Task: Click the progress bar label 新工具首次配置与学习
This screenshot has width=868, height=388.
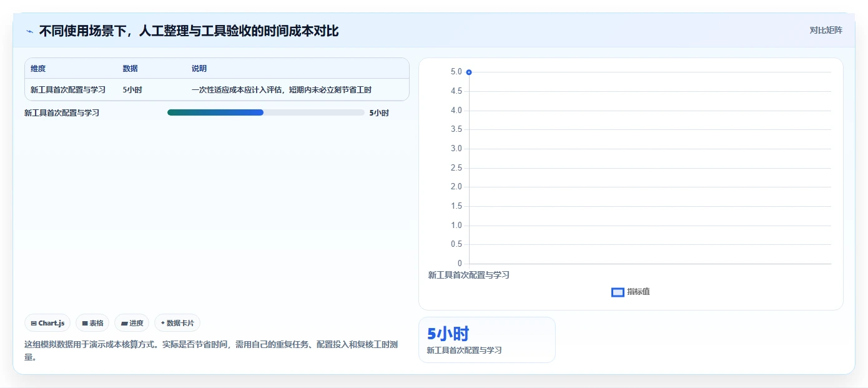Action: pyautogui.click(x=62, y=113)
